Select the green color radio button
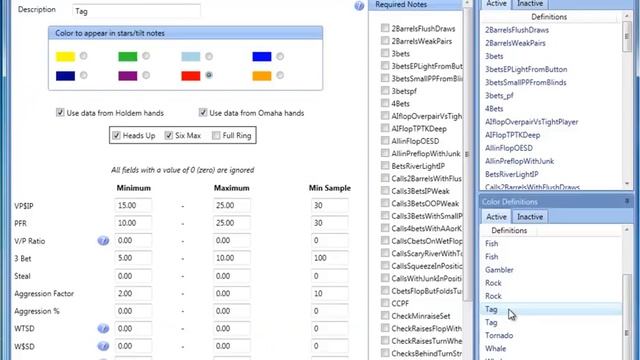 click(146, 56)
